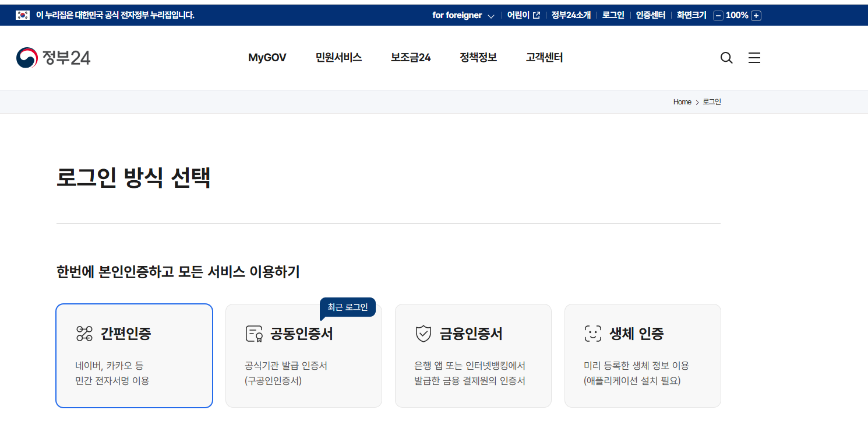Click the 정부24 logo symbol

[x=26, y=57]
